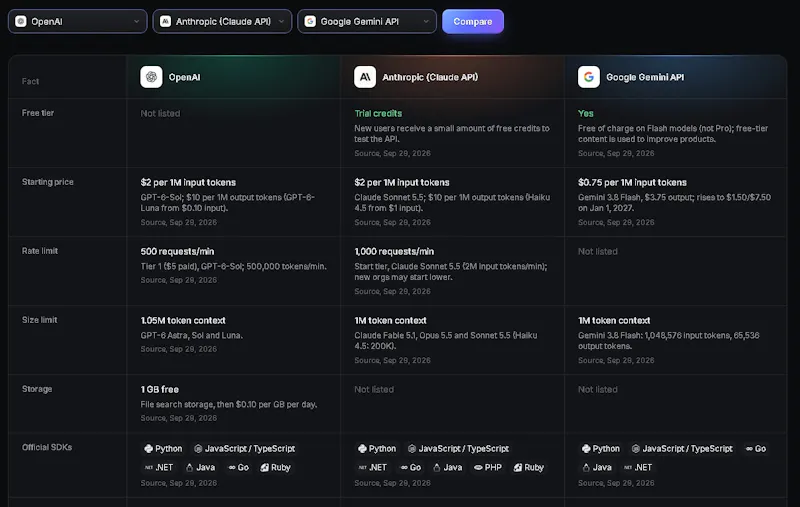Open Source link in Anthropic Size limit cell
800x507 pixels.
(392, 360)
